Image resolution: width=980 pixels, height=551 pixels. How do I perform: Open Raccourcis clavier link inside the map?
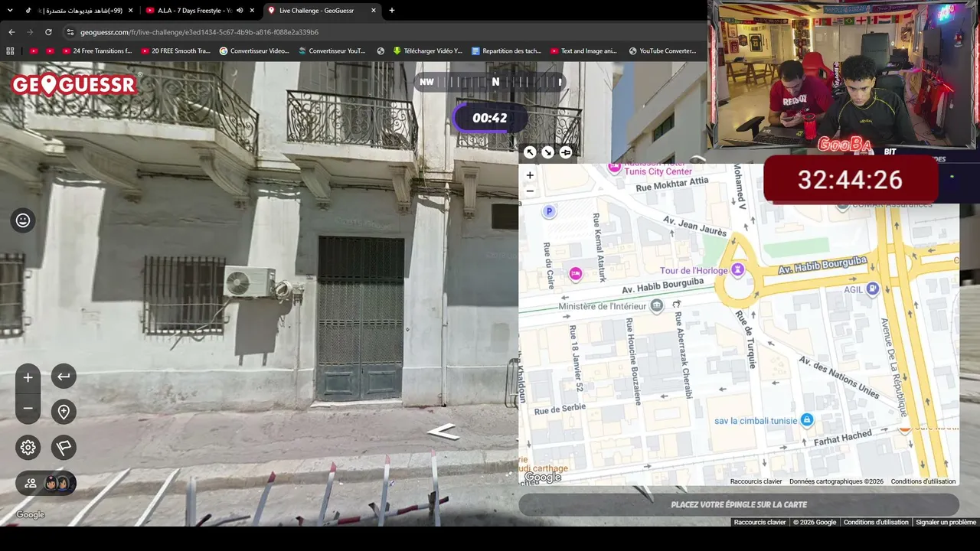pyautogui.click(x=756, y=481)
